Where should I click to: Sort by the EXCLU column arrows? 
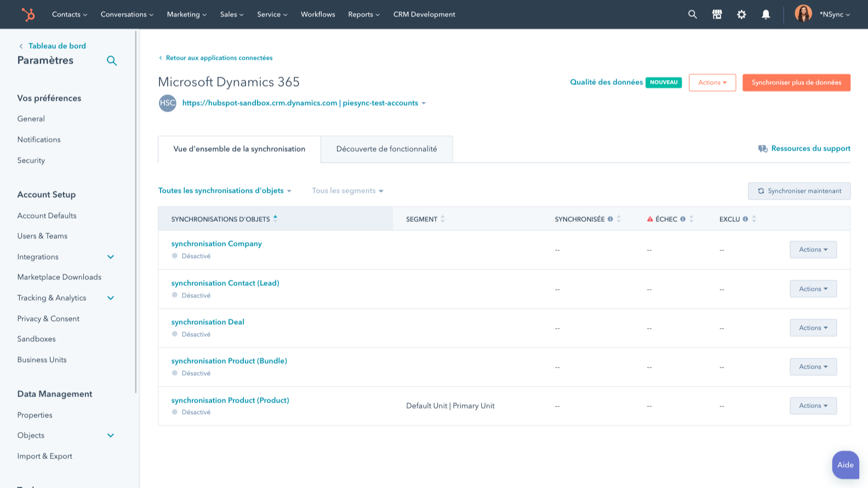point(754,219)
